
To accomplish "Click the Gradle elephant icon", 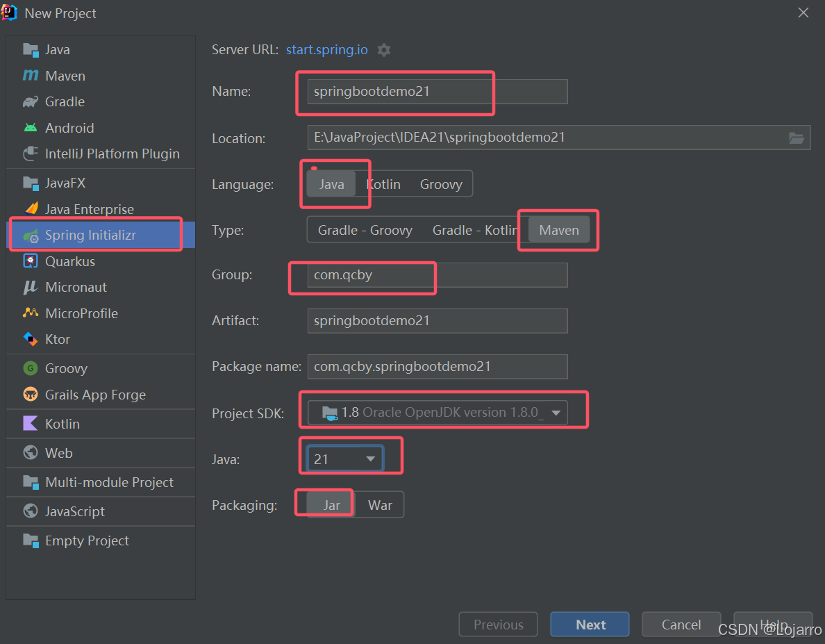I will (31, 101).
